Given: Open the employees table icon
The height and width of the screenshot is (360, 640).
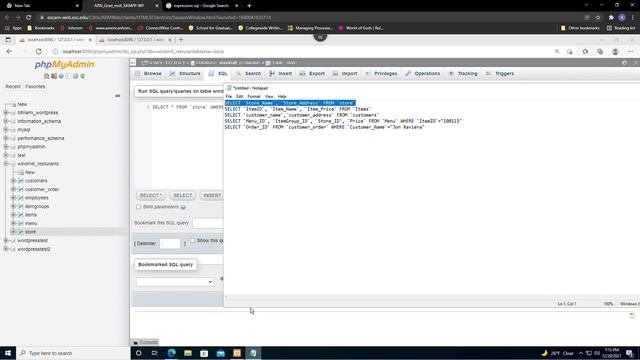Looking at the screenshot, I should coord(21,198).
